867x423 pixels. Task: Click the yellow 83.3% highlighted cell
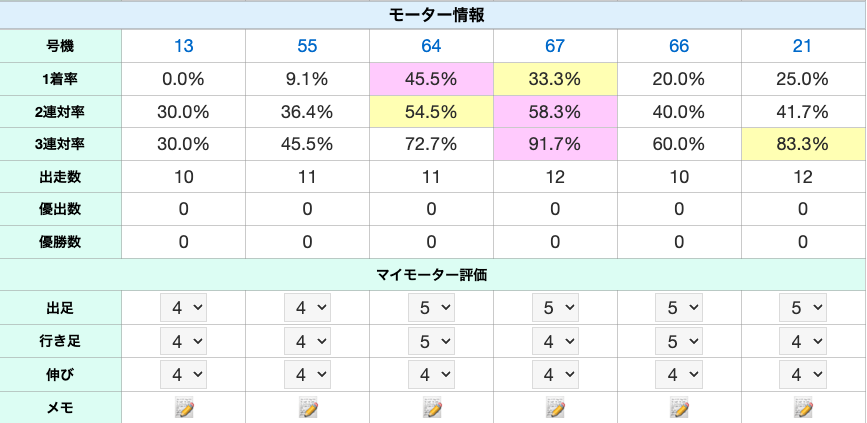[x=804, y=144]
